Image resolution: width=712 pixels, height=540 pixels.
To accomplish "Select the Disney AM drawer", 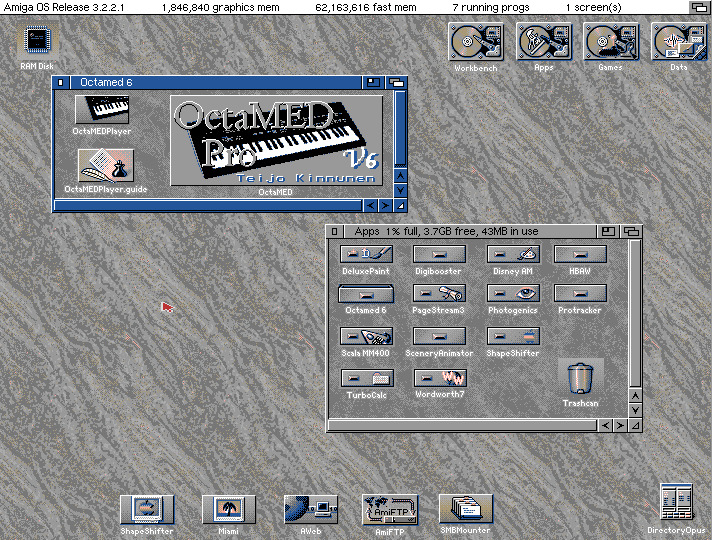I will 513,254.
